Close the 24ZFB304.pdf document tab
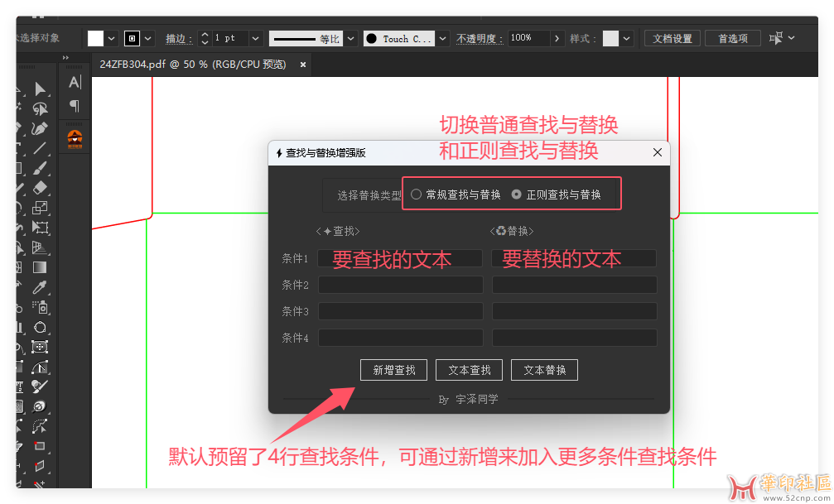 point(302,65)
